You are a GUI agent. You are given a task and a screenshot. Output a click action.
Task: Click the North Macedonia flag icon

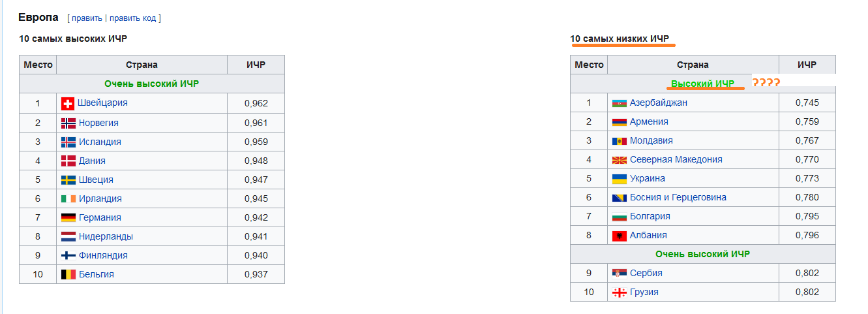tap(619, 160)
